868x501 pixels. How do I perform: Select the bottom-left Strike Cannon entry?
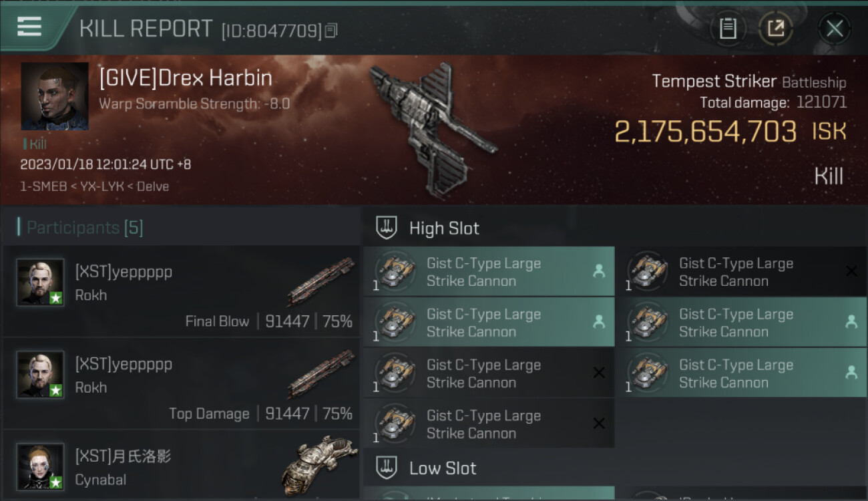tap(489, 424)
